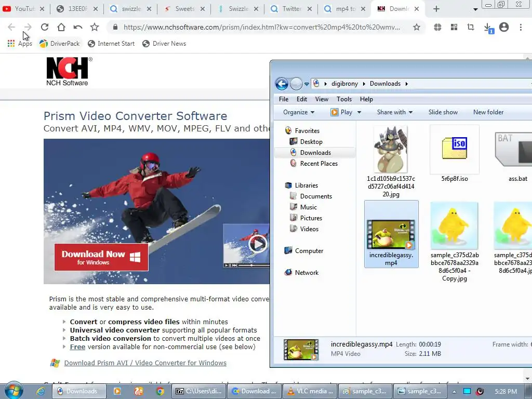Open the File menu in Explorer
The image size is (532, 399).
coord(284,99)
